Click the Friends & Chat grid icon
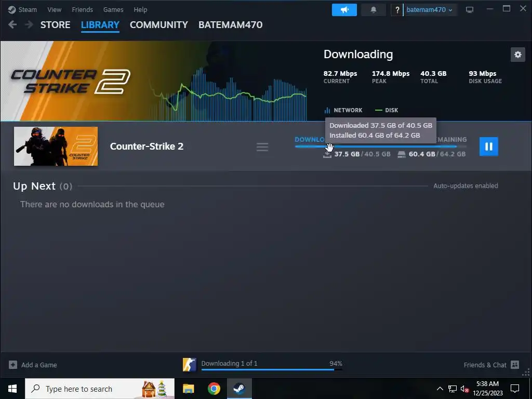Screen dimensions: 532x399 coord(515,365)
